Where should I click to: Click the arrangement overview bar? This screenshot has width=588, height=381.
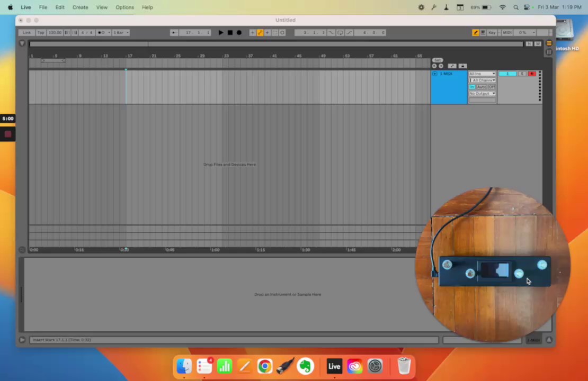point(276,44)
